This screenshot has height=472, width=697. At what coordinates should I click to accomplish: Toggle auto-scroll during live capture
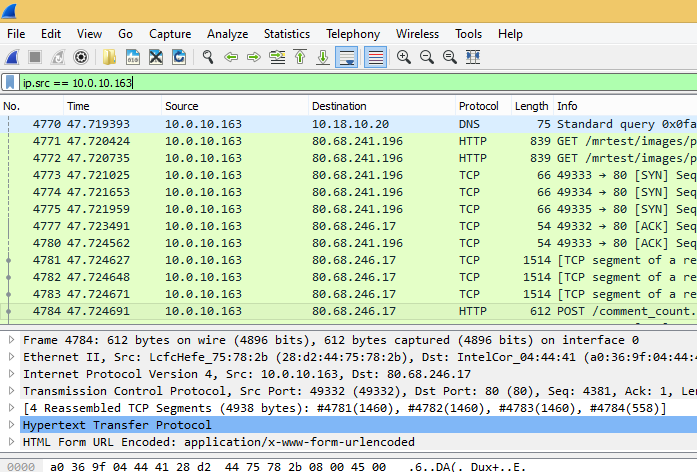(347, 57)
